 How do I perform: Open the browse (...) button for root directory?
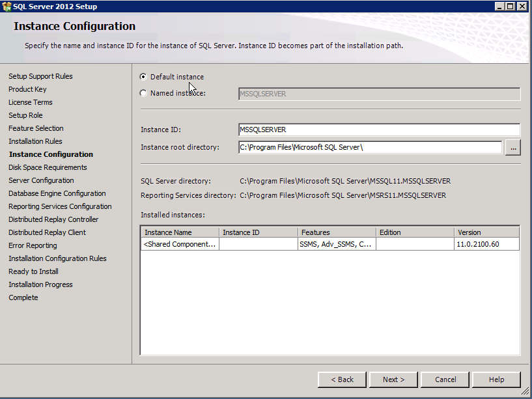pyautogui.click(x=513, y=148)
